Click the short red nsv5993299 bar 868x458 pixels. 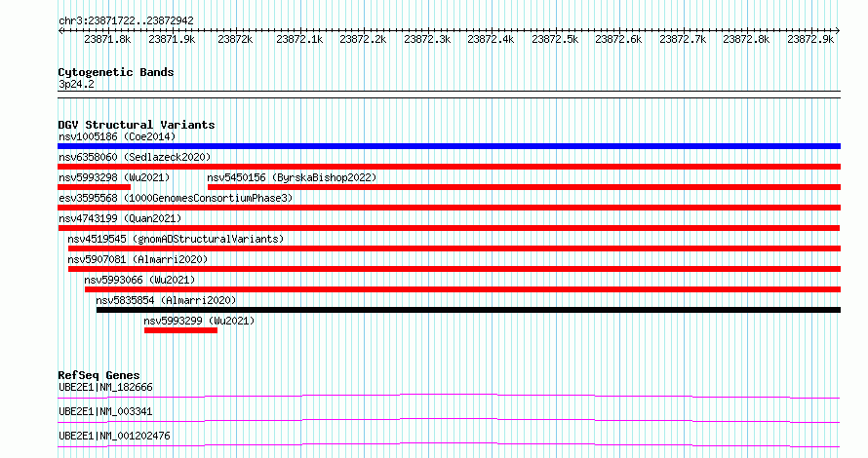181,330
